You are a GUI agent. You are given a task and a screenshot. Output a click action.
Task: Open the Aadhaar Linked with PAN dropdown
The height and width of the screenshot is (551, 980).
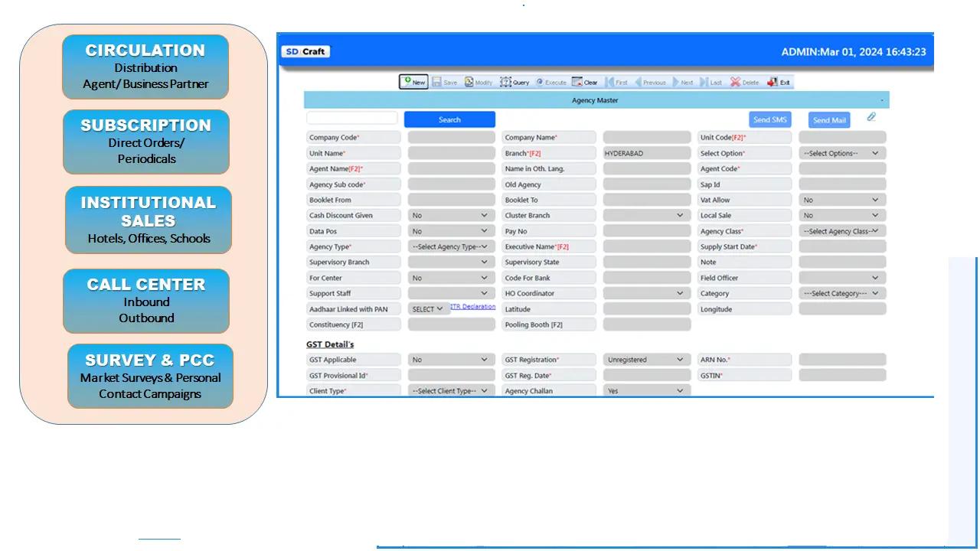click(x=427, y=309)
